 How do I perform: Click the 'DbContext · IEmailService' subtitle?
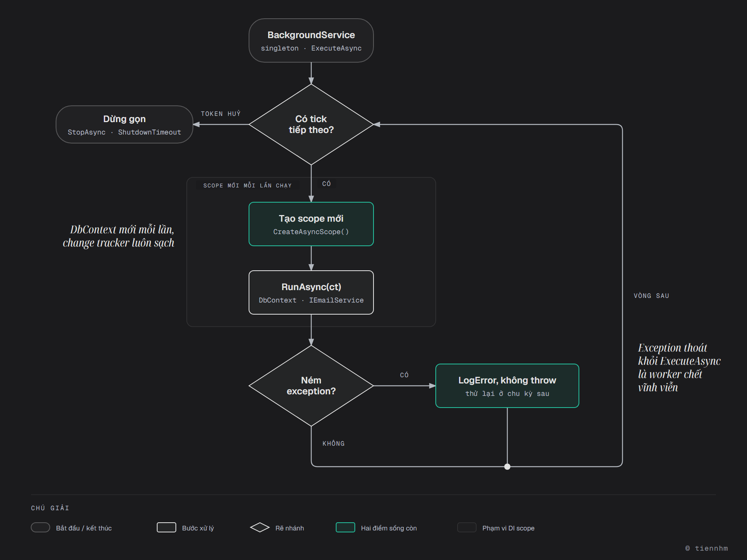coord(311,300)
